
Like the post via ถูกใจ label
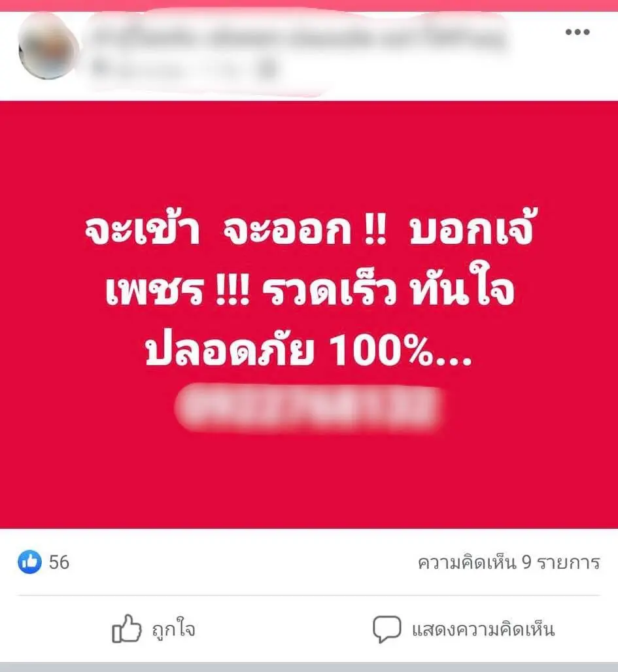click(x=174, y=630)
